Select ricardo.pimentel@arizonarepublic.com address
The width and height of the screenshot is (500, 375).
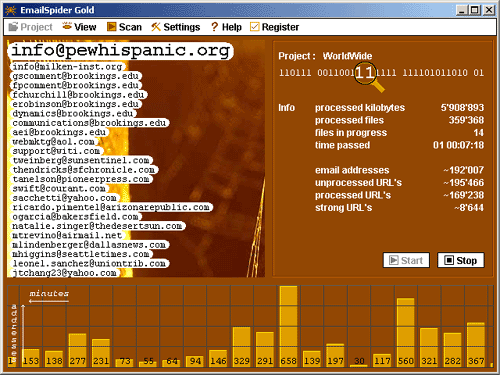click(x=111, y=207)
